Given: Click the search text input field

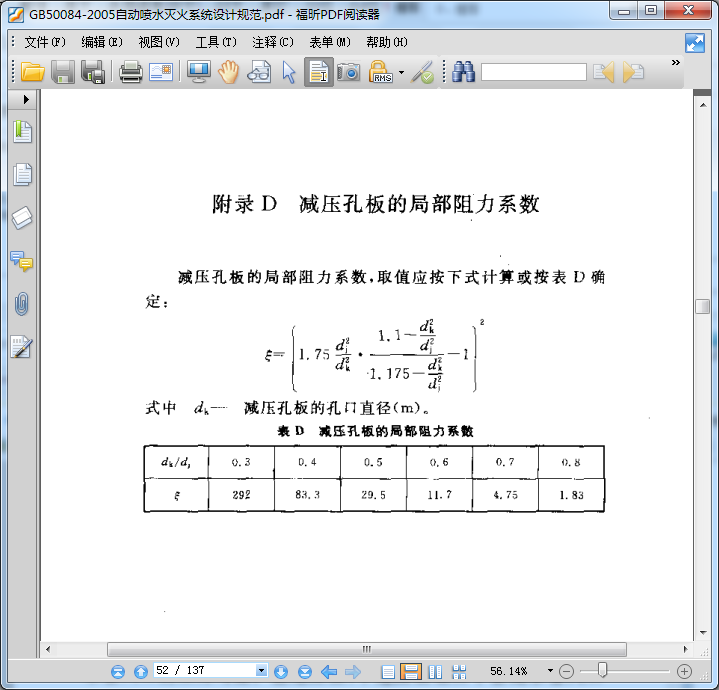Looking at the screenshot, I should click(x=534, y=72).
